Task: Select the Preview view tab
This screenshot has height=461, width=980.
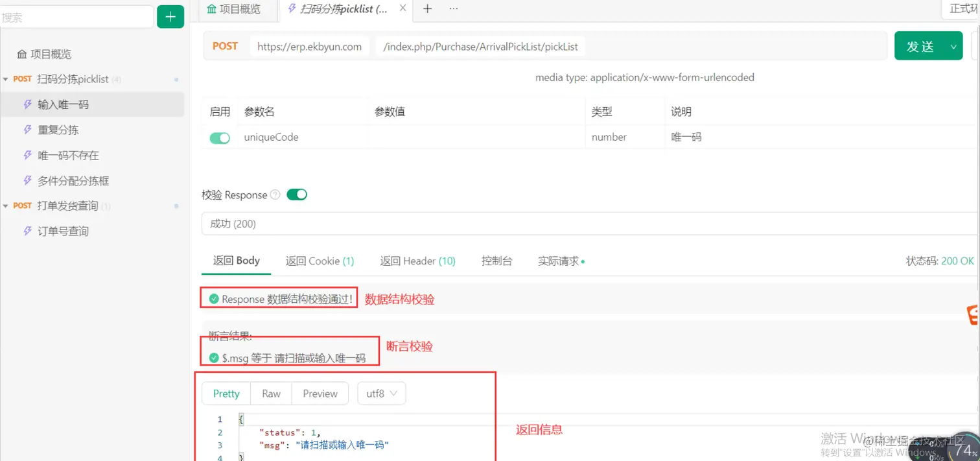Action: click(320, 394)
